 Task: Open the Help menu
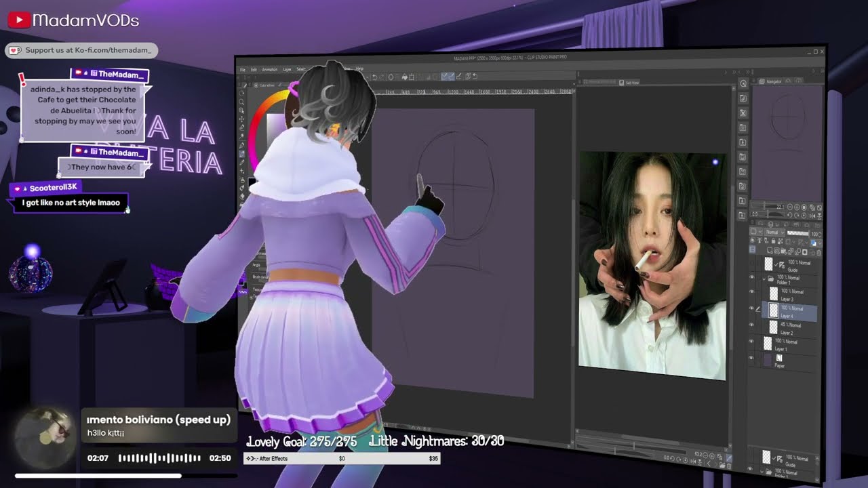[x=359, y=69]
